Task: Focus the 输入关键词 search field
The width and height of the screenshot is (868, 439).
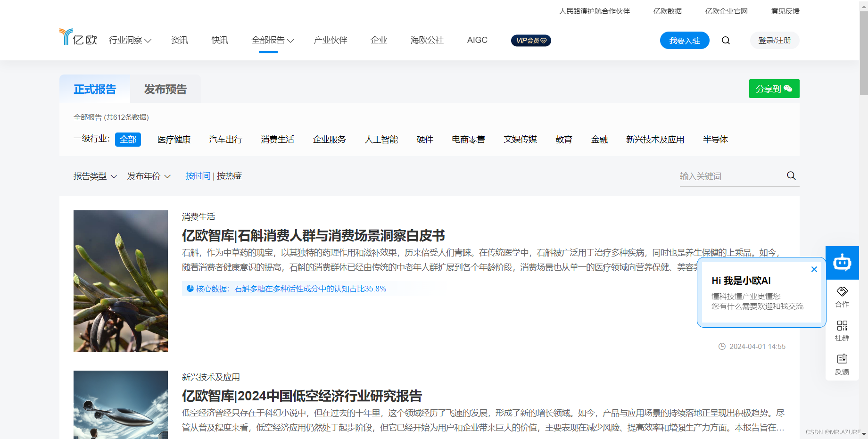Action: 732,176
